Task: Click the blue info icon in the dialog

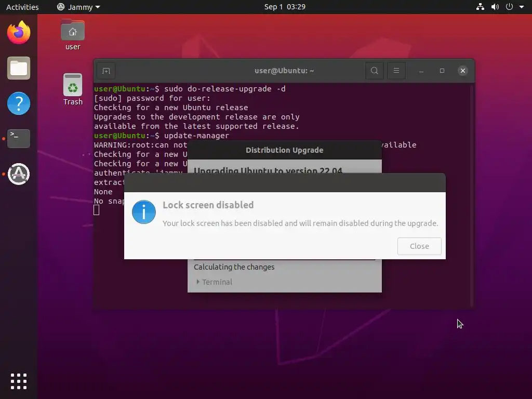Action: pyautogui.click(x=144, y=212)
